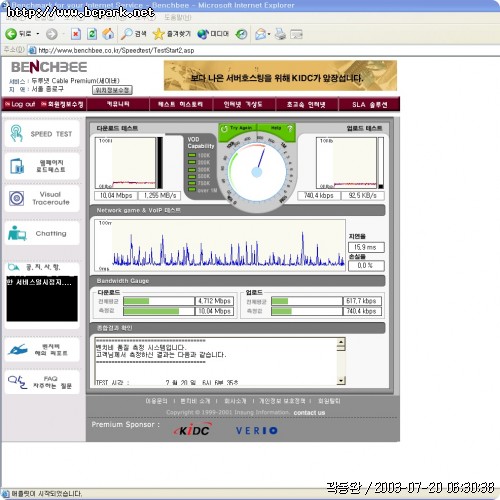Click the KIDC sponsor logo in the footer
Image resolution: width=500 pixels, height=500 pixels.
[193, 430]
